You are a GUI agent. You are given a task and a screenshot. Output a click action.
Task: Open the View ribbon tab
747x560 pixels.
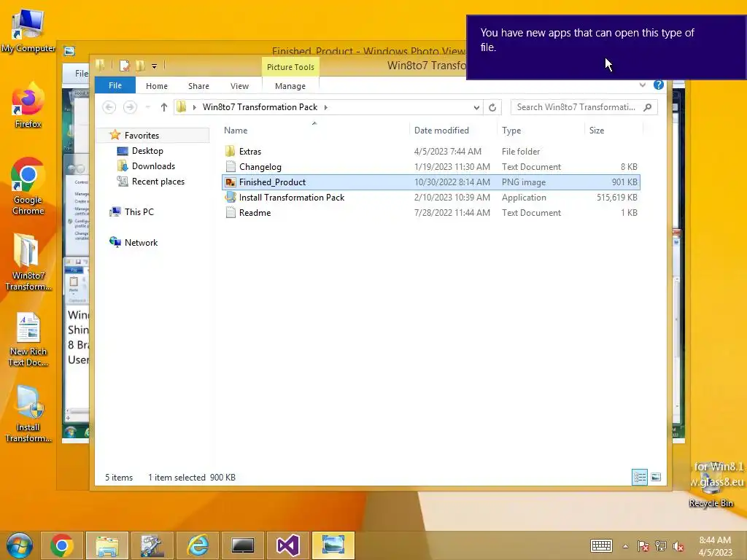(239, 86)
